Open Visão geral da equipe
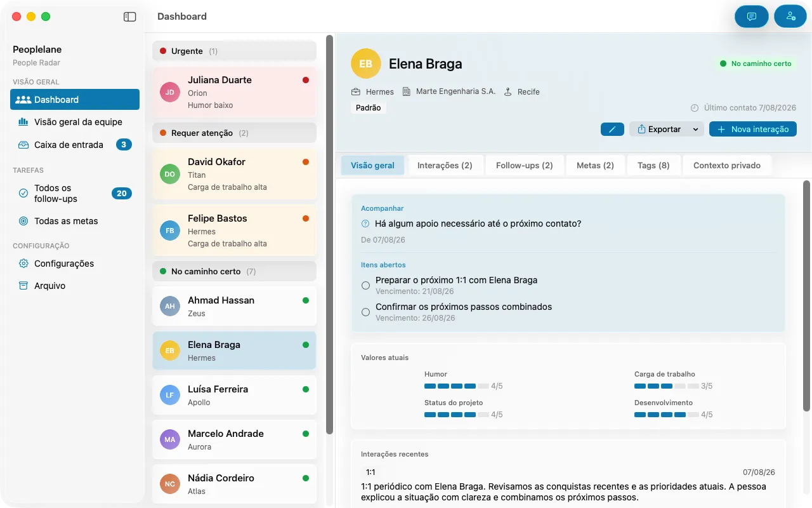The width and height of the screenshot is (812, 508). pos(75,122)
